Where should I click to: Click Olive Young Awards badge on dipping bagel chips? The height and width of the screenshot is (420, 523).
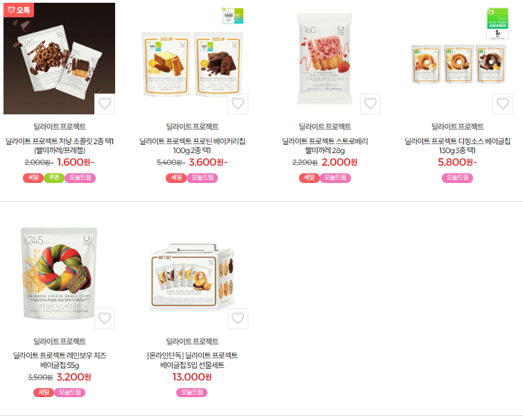[497, 24]
